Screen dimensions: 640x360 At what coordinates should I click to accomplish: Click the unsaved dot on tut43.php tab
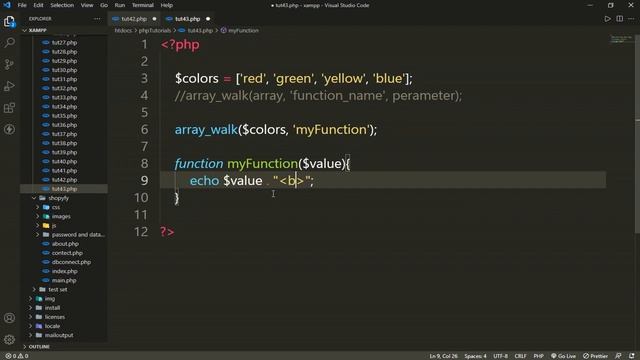208,19
